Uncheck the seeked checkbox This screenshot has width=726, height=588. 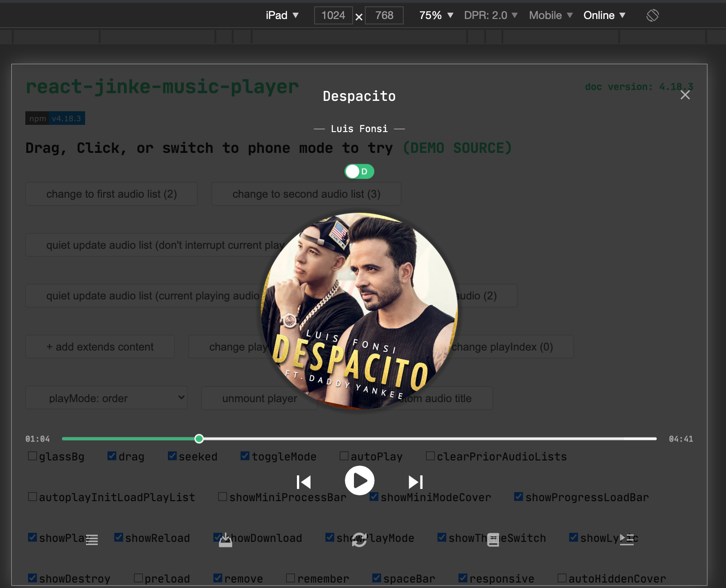tap(172, 456)
